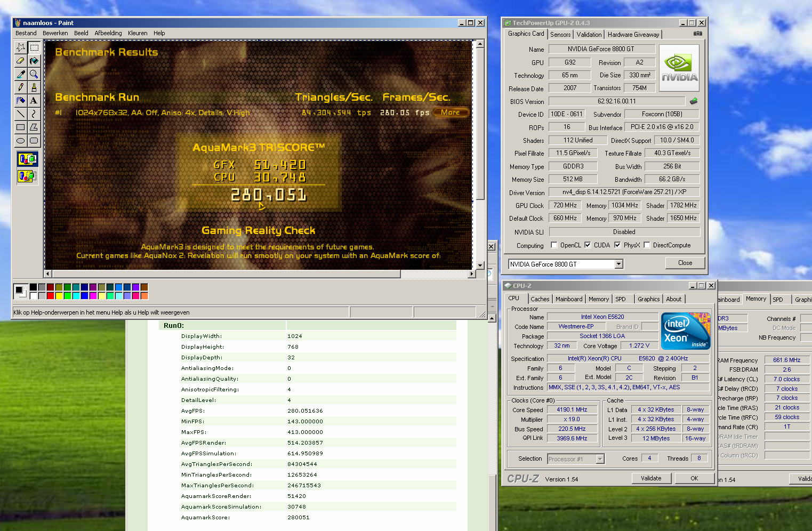Image resolution: width=812 pixels, height=531 pixels.
Task: Open the About tab in CPU-Z
Action: click(x=673, y=299)
